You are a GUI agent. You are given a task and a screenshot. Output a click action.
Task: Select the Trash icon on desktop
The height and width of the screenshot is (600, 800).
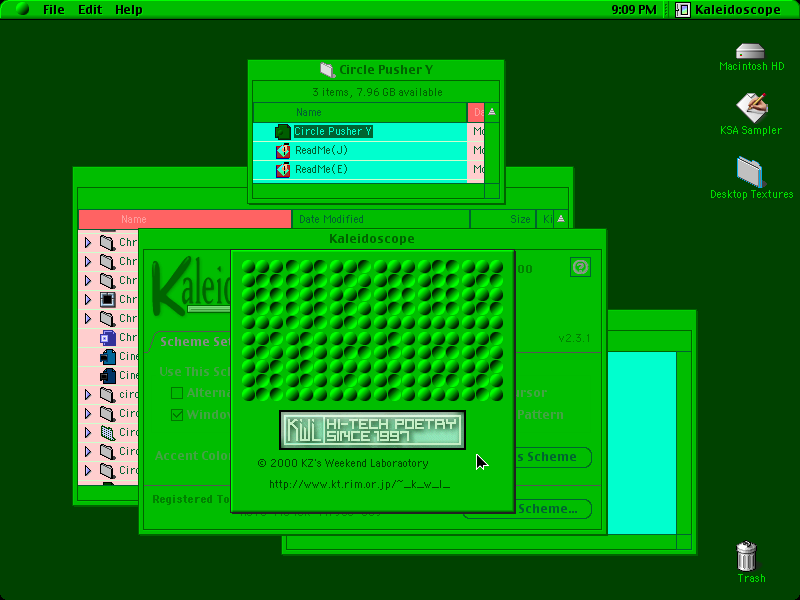[x=746, y=556]
